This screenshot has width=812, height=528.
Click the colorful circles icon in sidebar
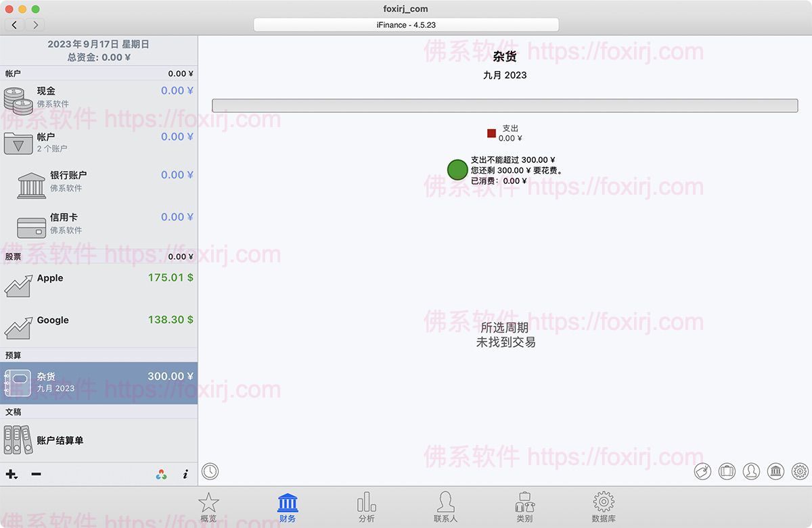pos(161,475)
